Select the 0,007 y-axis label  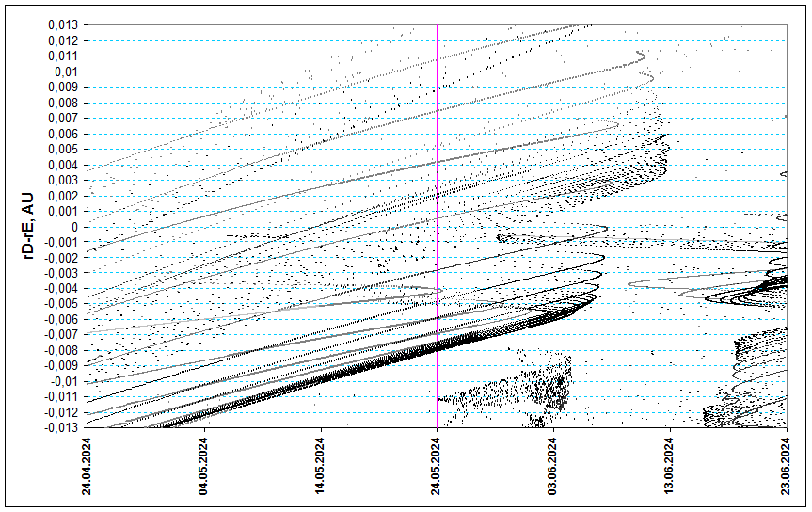coord(64,119)
